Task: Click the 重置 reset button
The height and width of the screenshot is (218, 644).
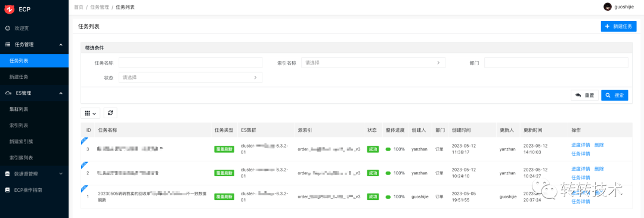Action: (x=584, y=96)
